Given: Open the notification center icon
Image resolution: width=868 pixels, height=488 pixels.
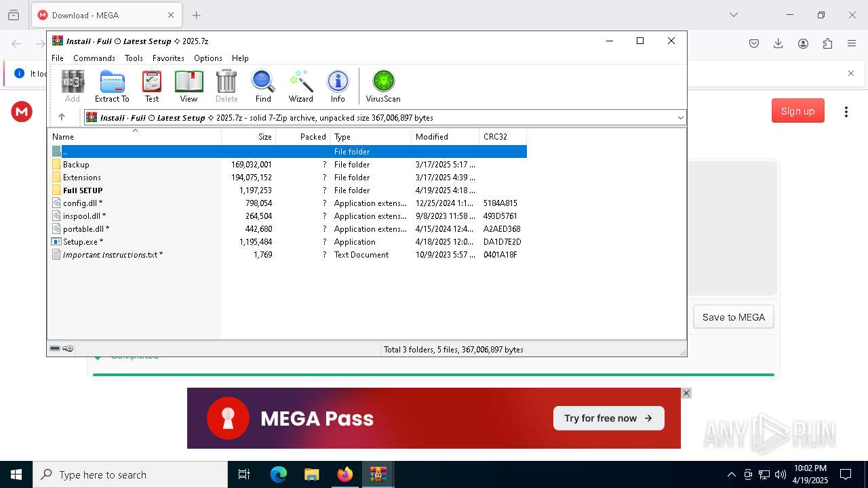Looking at the screenshot, I should click(x=846, y=474).
